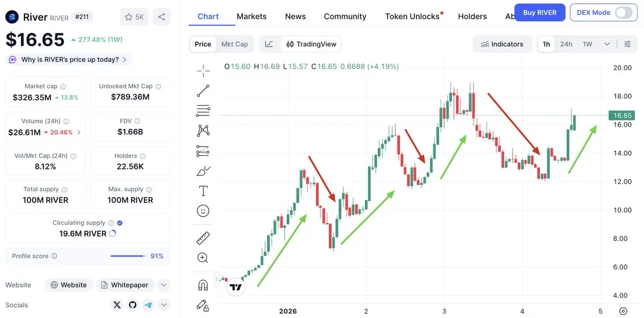
Task: Expand more chart interval options
Action: click(607, 44)
